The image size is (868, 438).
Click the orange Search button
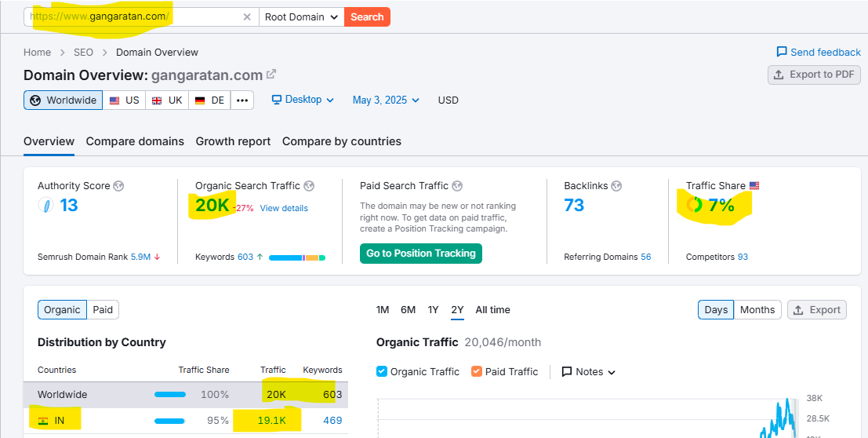pos(367,16)
